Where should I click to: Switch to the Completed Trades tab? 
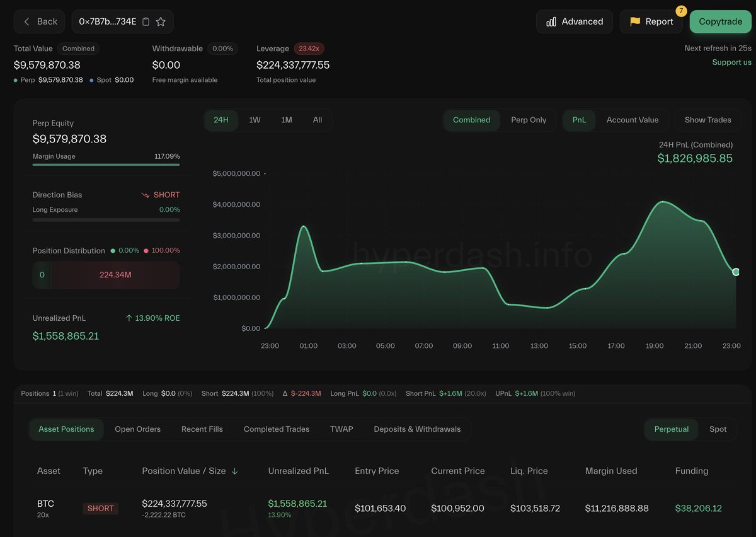[276, 429]
